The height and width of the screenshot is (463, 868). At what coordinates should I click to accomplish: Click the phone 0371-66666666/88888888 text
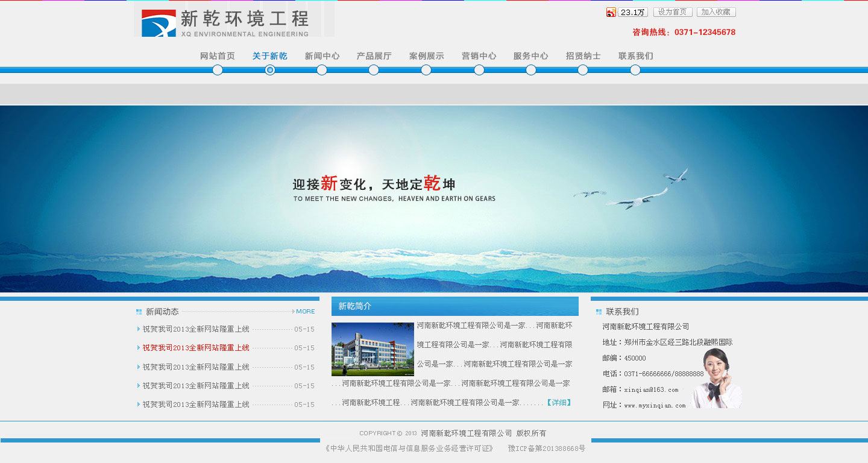pos(664,374)
